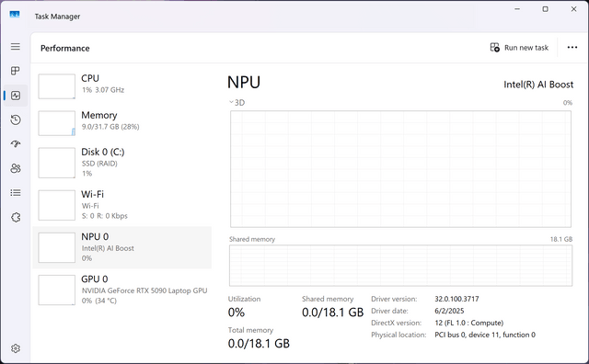Click the Physical location: label
Viewport: 589px width, 364px height.
(x=398, y=335)
